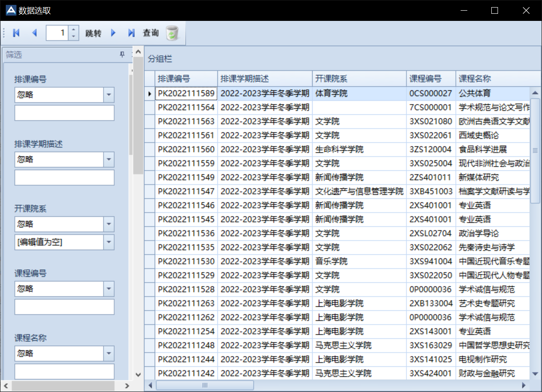Click the next record arrow icon
Image resolution: width=542 pixels, height=392 pixels.
(113, 32)
